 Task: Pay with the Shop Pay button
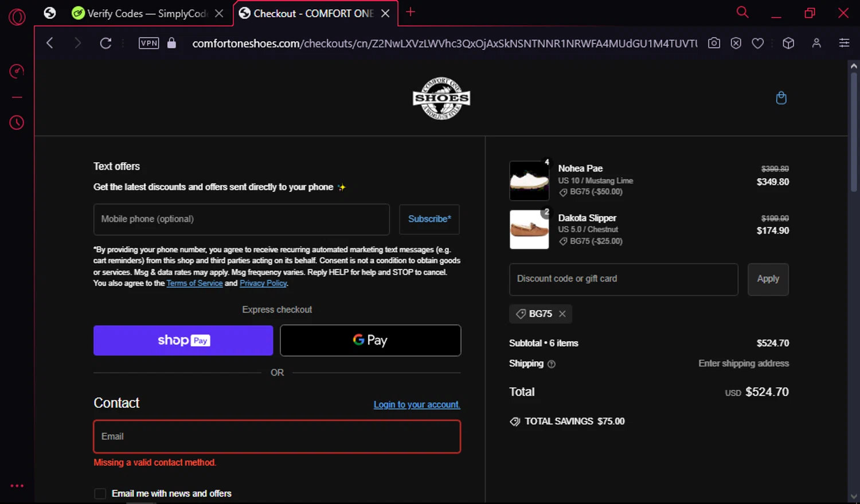(183, 341)
